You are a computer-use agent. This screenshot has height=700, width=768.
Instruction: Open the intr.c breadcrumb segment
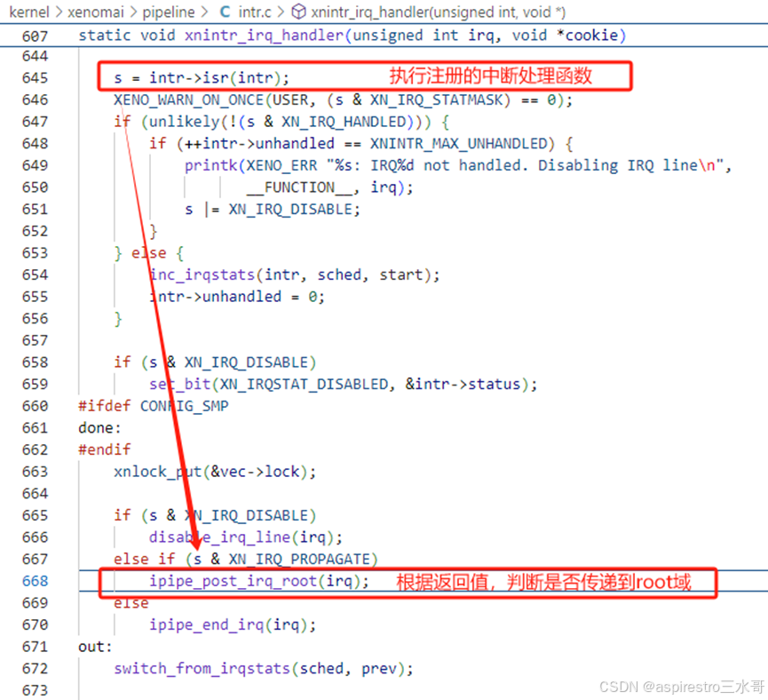(255, 12)
